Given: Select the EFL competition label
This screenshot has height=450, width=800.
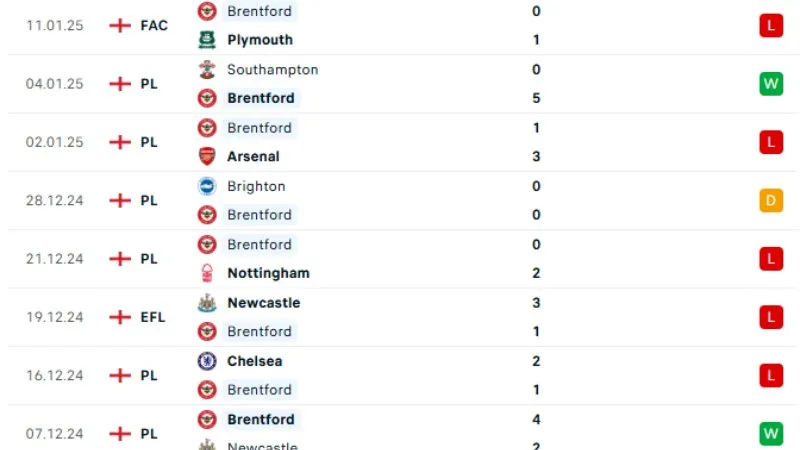Looking at the screenshot, I should click(x=153, y=317).
